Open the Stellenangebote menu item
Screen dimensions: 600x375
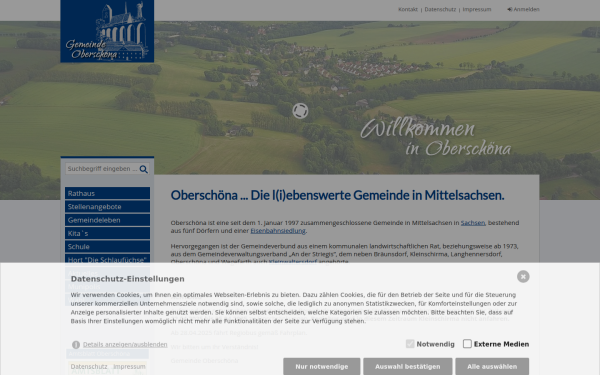point(108,207)
